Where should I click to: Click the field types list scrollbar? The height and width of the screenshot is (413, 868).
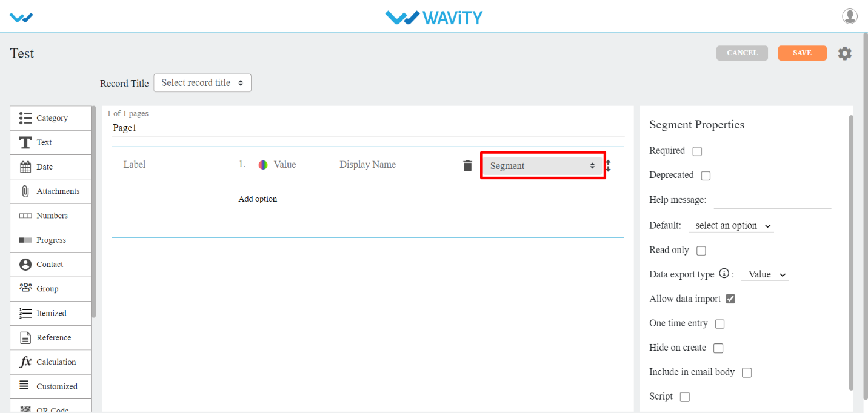[93, 212]
